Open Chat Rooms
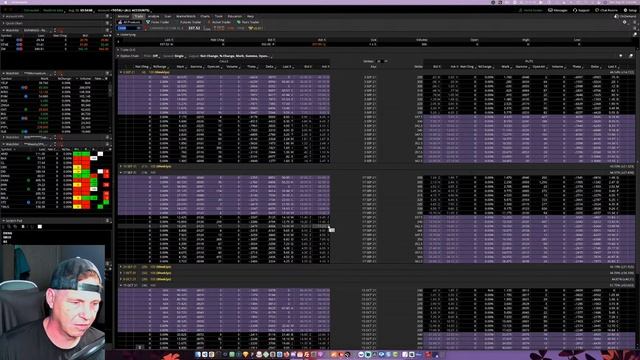The width and height of the screenshot is (640, 360). pos(607,10)
